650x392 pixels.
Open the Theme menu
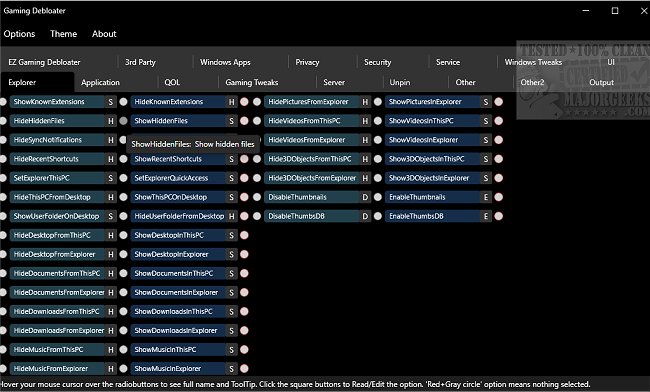pos(63,34)
